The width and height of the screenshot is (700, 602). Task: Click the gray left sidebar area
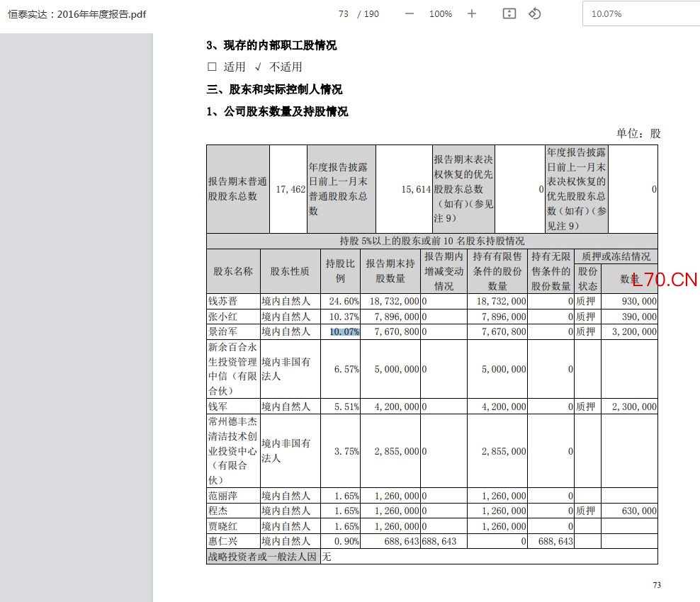77,317
